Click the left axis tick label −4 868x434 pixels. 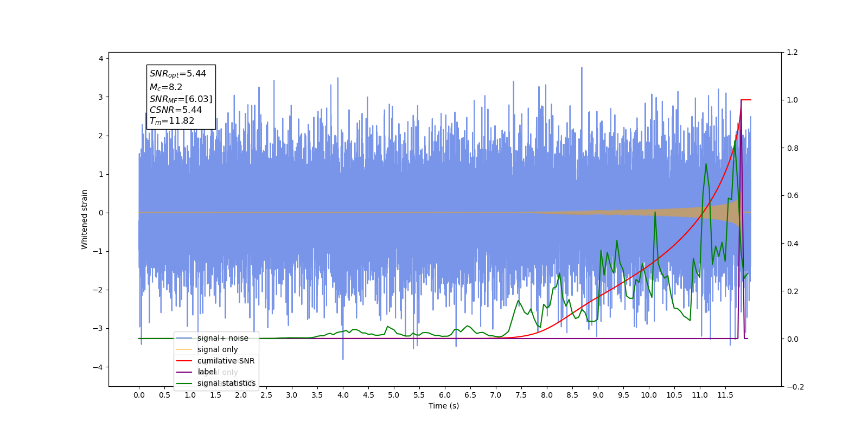tap(98, 367)
